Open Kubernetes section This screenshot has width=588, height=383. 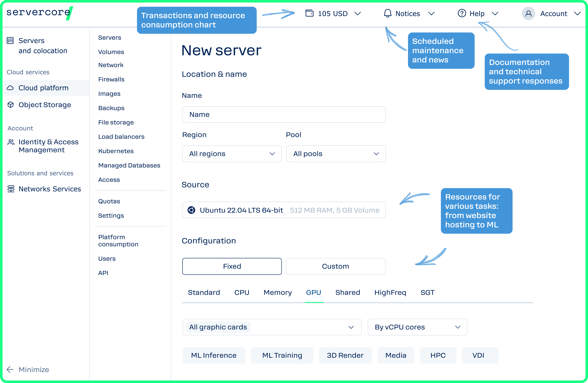pyautogui.click(x=116, y=151)
